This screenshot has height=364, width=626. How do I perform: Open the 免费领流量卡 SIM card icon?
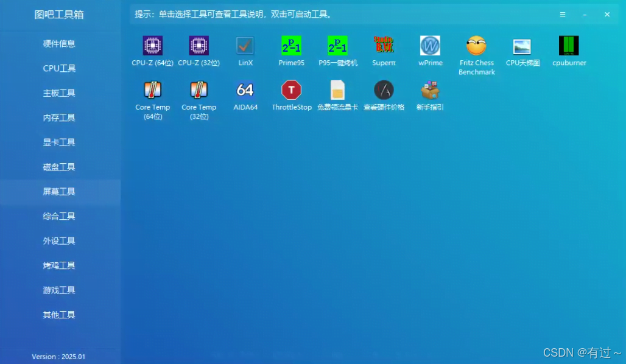point(337,90)
